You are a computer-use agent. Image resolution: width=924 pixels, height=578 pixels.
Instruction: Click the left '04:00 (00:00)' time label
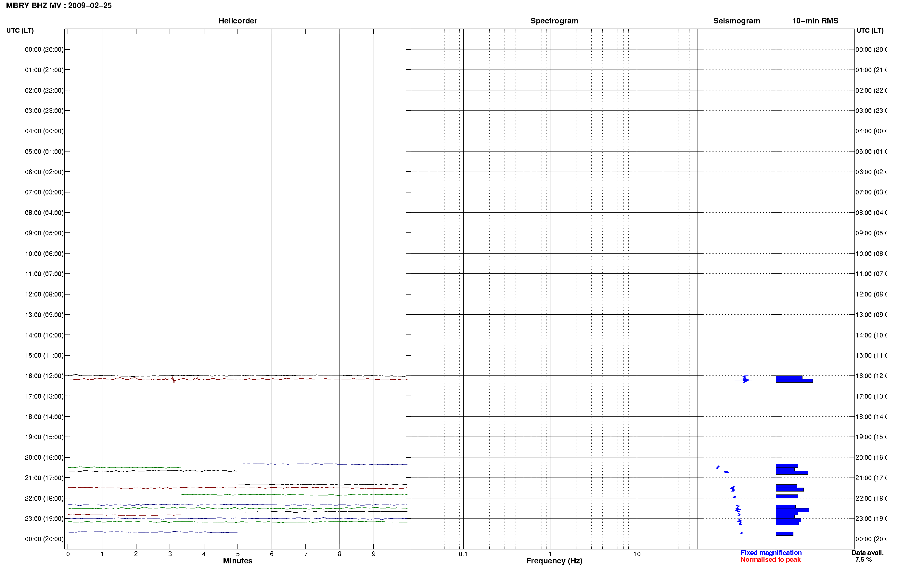tap(44, 131)
